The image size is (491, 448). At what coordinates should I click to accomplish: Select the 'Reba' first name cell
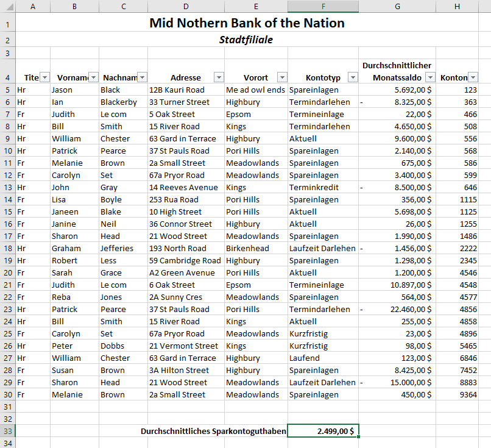pyautogui.click(x=74, y=297)
